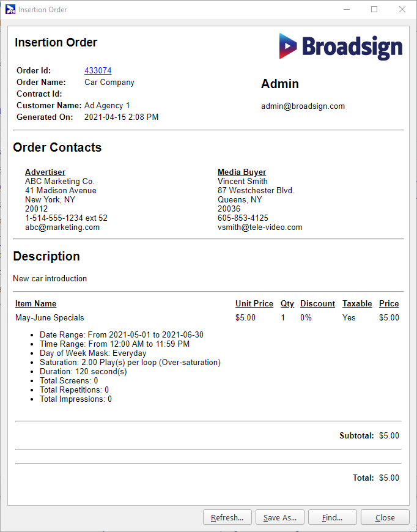Click the vsmith@tele-video.com media buyer email
417x532 pixels.
tap(260, 227)
